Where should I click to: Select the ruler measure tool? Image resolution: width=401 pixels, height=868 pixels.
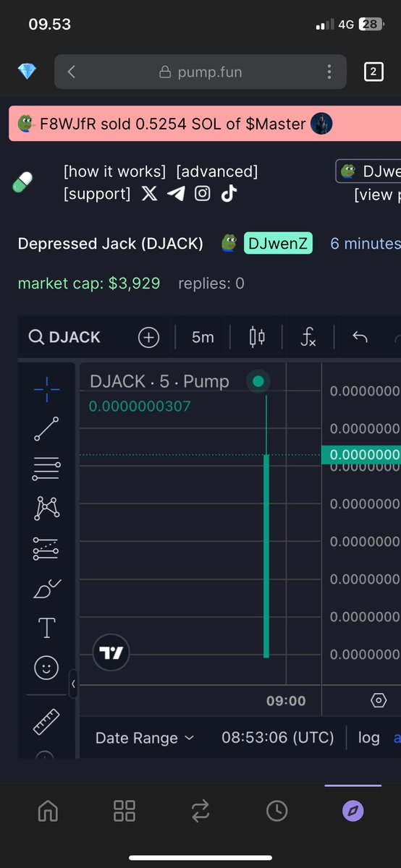47,720
